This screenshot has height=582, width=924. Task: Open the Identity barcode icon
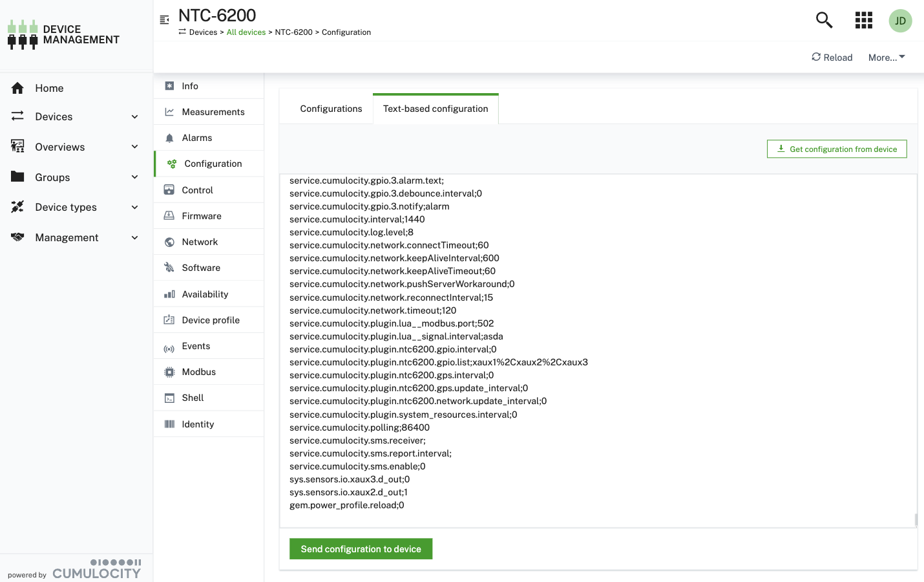coord(169,424)
